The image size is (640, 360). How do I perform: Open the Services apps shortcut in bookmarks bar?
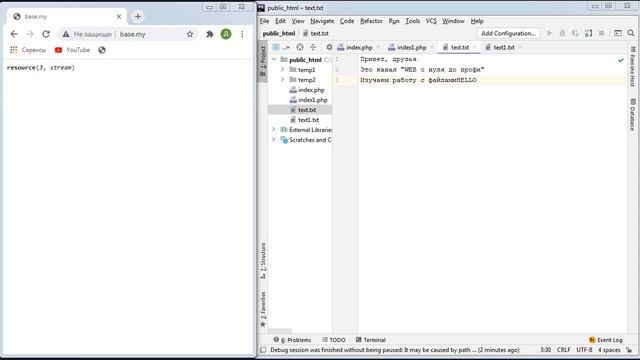coord(28,50)
